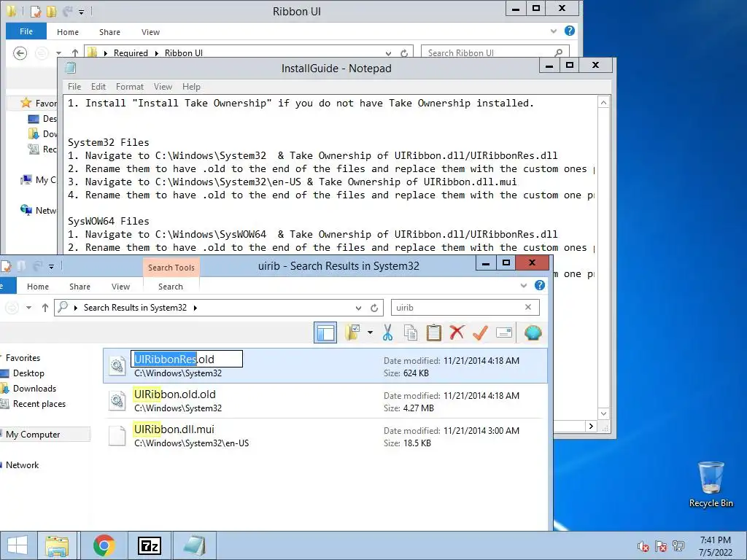Click Notepad vertical scrollbar down arrow
Screen dimensions: 747x560
click(603, 413)
